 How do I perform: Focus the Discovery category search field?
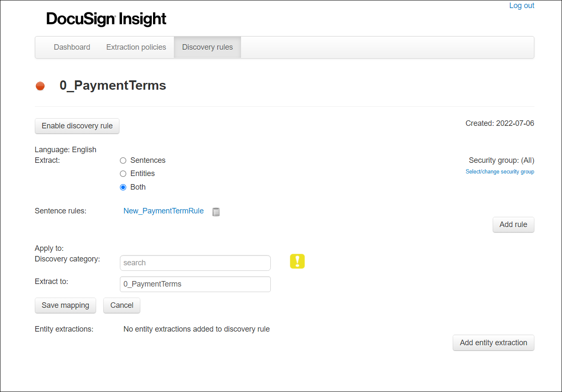click(x=195, y=263)
